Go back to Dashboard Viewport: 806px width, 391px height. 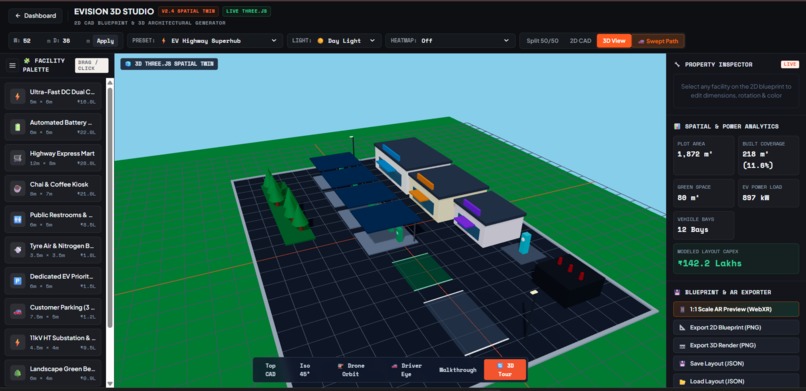(35, 16)
